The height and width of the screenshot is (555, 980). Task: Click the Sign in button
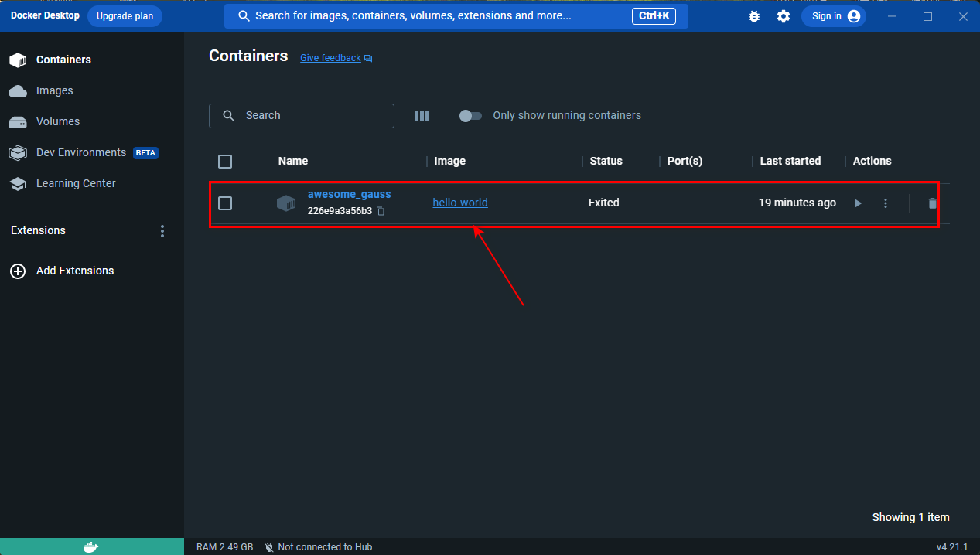coord(834,16)
